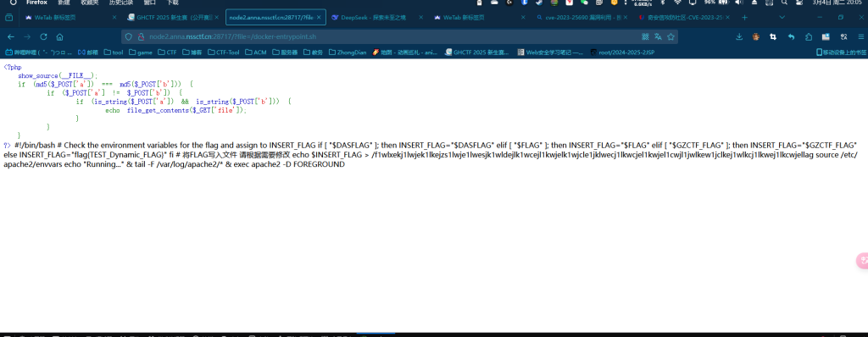Translate this page from the address bar

(x=658, y=37)
